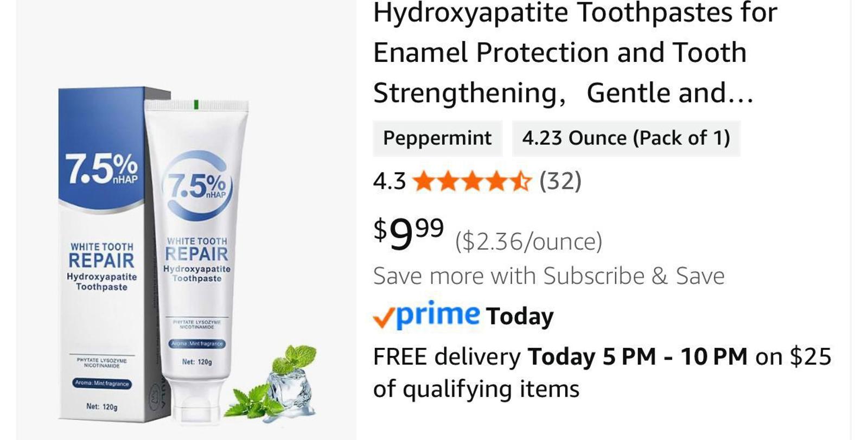Select the Peppermint flavor option
This screenshot has height=440, width=868.
tap(437, 138)
